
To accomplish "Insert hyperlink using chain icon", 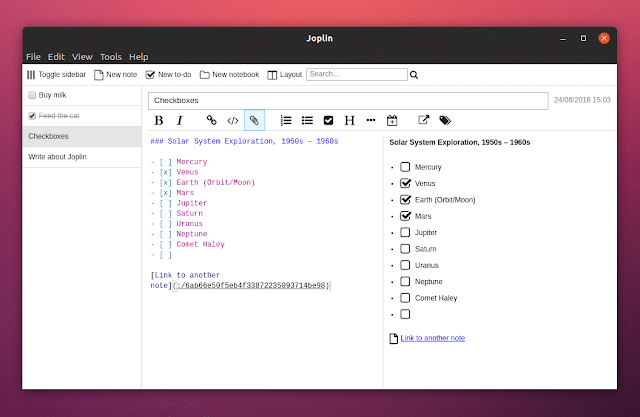I will point(211,120).
